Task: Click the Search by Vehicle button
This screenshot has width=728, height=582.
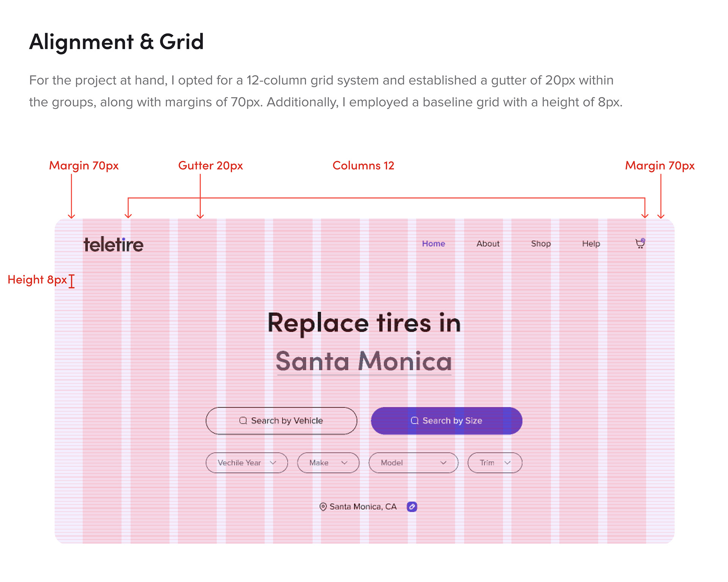Action: 281,421
